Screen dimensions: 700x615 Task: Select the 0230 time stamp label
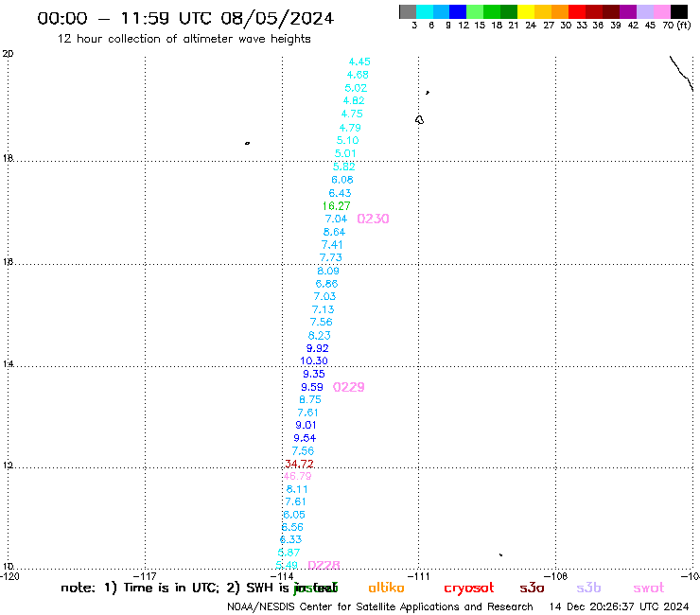374,219
